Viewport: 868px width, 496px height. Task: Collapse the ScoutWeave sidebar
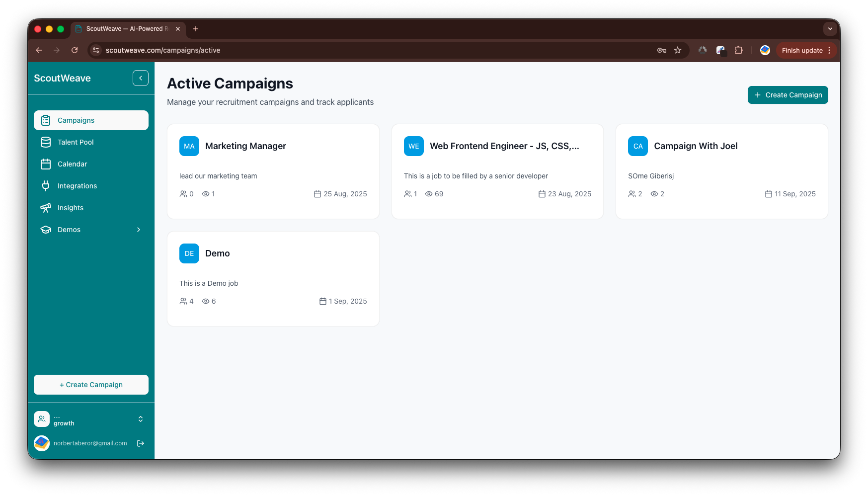[141, 78]
